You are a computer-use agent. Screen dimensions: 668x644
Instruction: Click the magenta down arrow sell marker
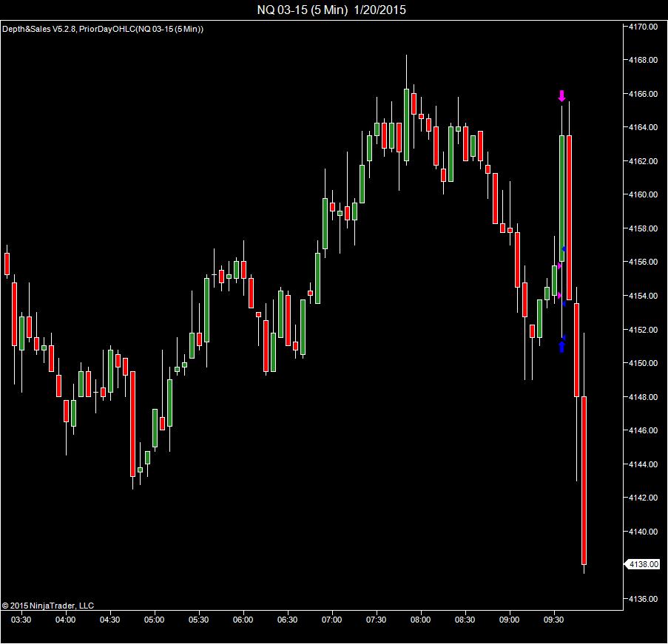[x=561, y=96]
